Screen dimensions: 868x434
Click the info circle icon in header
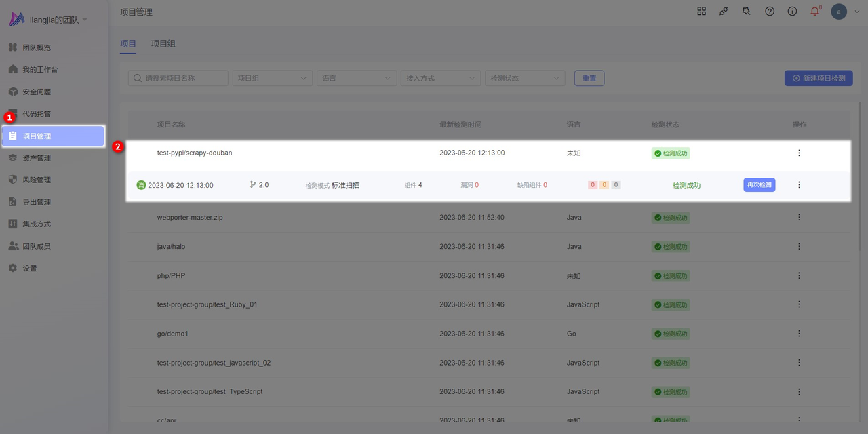[x=792, y=12]
